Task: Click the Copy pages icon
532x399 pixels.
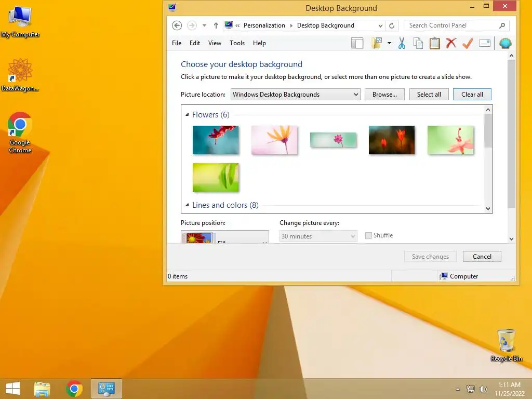Action: pyautogui.click(x=418, y=43)
